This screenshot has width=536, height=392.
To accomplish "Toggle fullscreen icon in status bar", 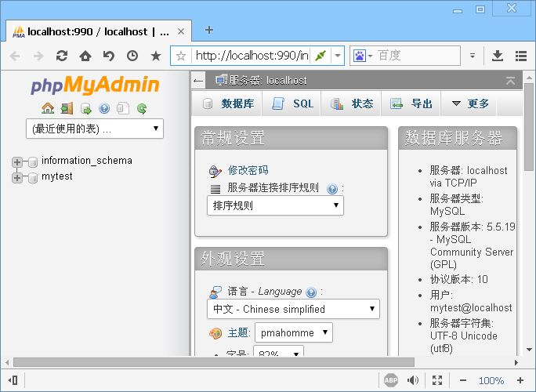I will point(437,380).
